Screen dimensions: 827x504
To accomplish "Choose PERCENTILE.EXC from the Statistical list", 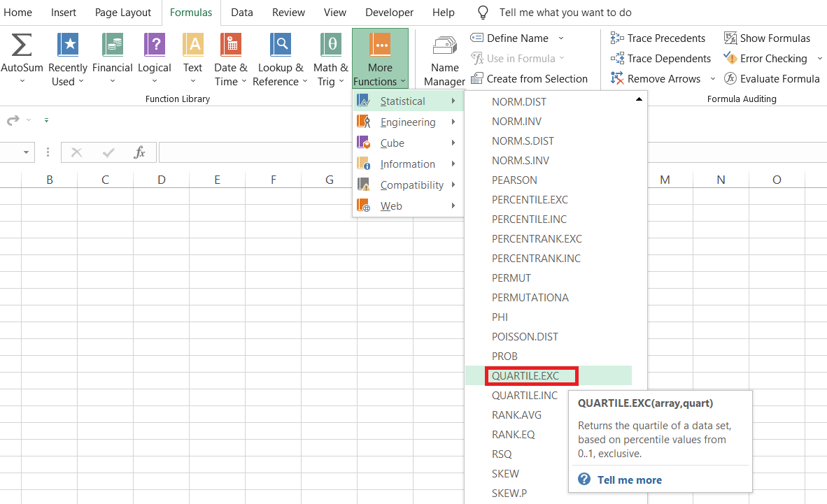I will [x=530, y=200].
